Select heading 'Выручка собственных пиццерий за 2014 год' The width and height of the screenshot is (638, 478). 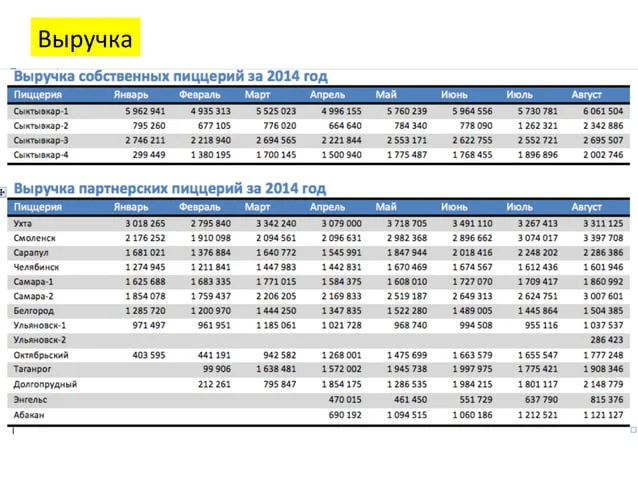tap(170, 76)
